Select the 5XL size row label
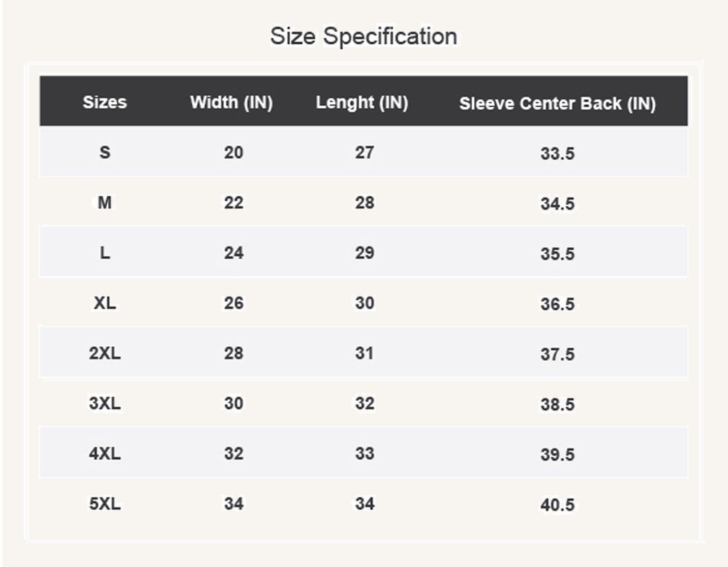Viewport: 728px width, 567px height. coord(105,503)
